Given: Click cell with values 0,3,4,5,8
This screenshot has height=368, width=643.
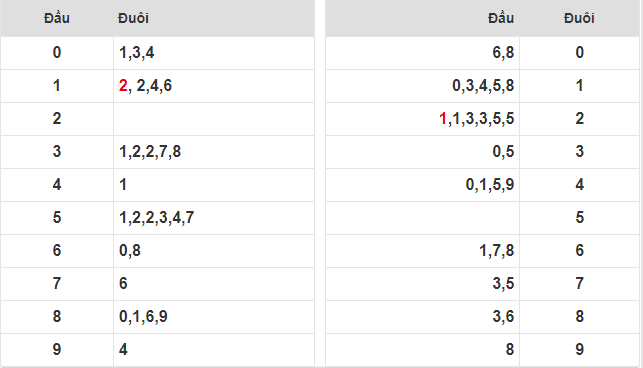Looking at the screenshot, I should click(x=422, y=86).
